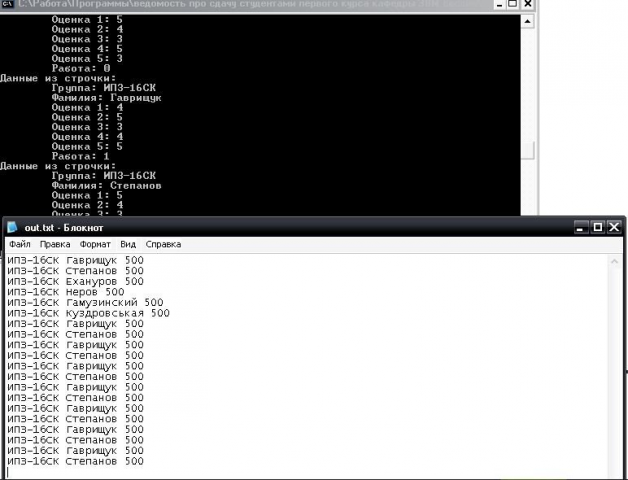Click console text 'Фамилия: Гаврищук'

pos(106,98)
